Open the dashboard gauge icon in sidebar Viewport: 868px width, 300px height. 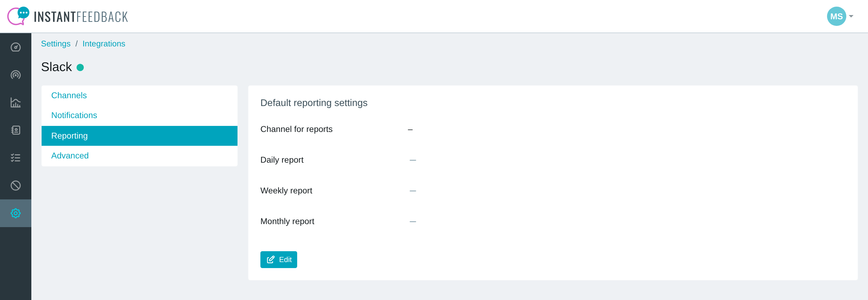pyautogui.click(x=15, y=47)
